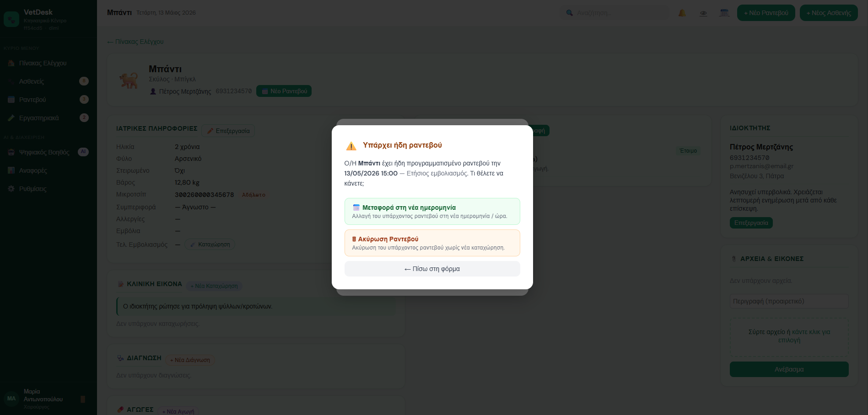This screenshot has height=415, width=868.
Task: Click the owner person icon by Πέτρος Μερτζάνης
Action: point(153,91)
